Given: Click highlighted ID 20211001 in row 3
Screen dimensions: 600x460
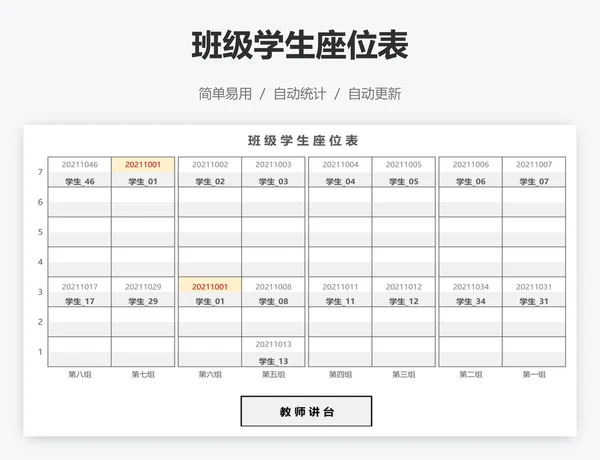Looking at the screenshot, I should click(210, 287).
